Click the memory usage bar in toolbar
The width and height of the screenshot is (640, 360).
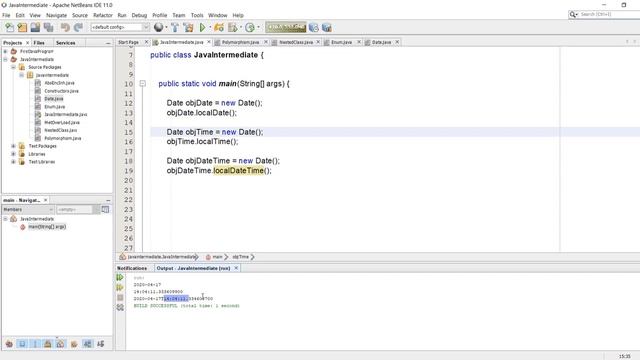pyautogui.click(x=286, y=27)
